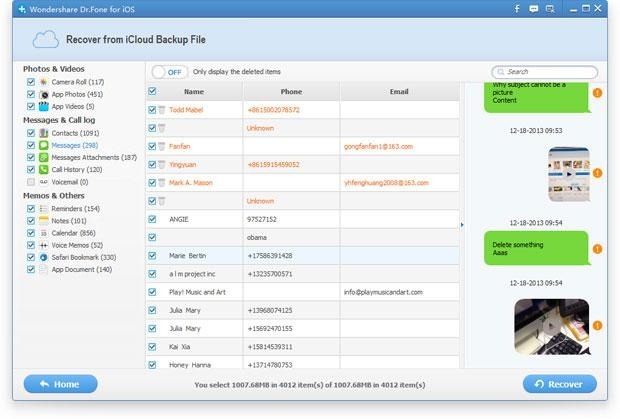The image size is (620, 419).
Task: Click the Call History phone icon
Action: tap(43, 170)
